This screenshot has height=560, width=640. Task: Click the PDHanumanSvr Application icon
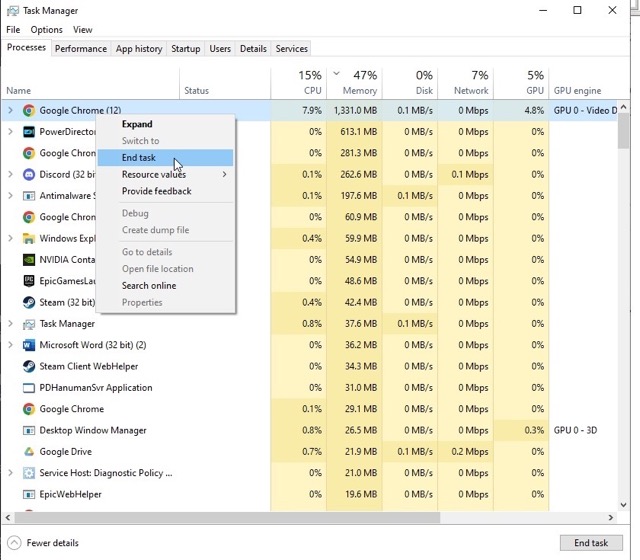pos(29,388)
